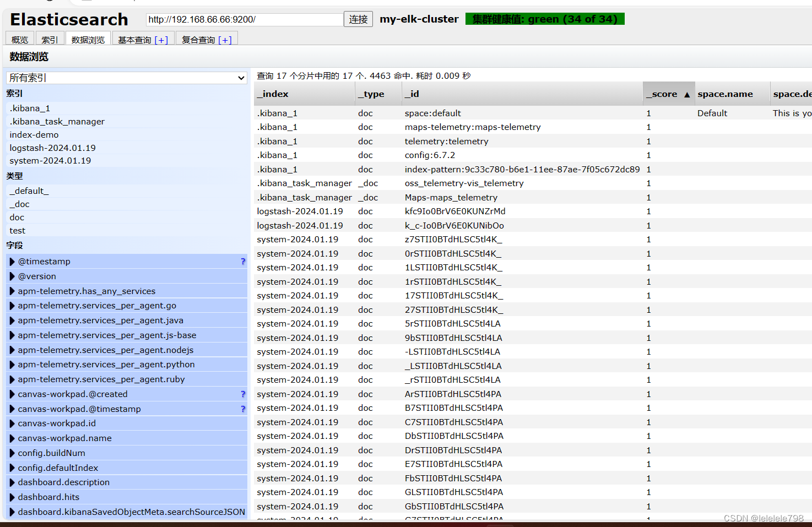The image size is (812, 527).
Task: Select the _default_ type filter
Action: point(127,191)
